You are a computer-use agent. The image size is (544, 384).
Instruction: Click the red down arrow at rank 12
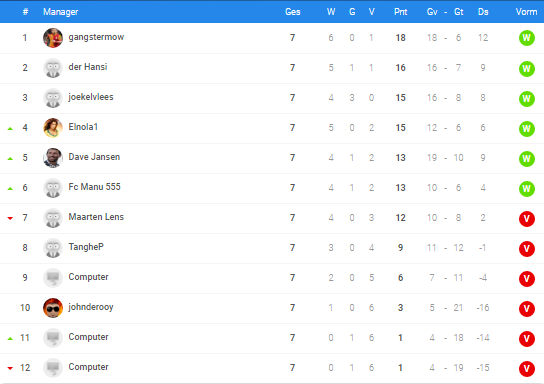[10, 368]
